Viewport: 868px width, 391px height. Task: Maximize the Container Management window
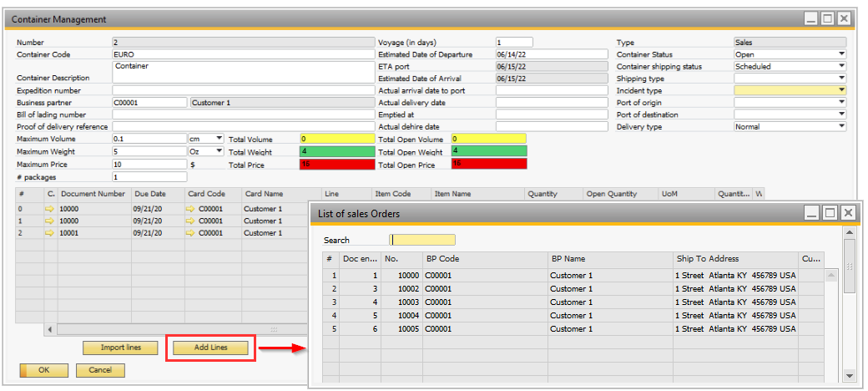pyautogui.click(x=827, y=19)
